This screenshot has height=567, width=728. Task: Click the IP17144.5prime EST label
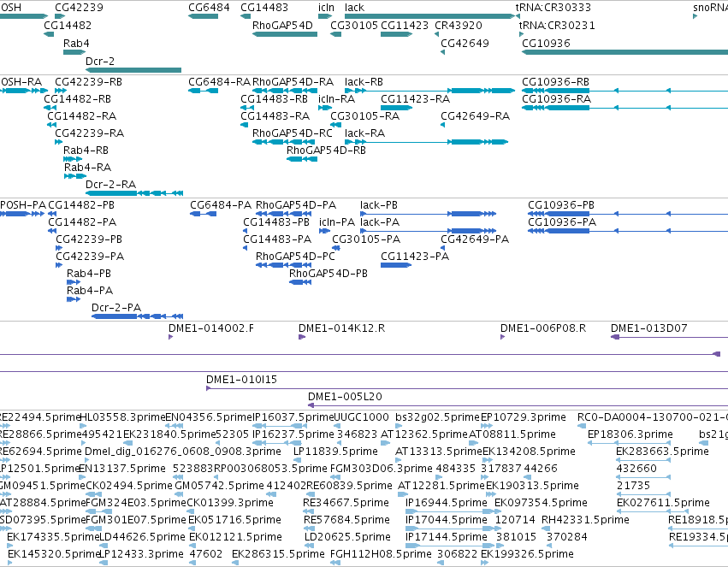[447, 537]
